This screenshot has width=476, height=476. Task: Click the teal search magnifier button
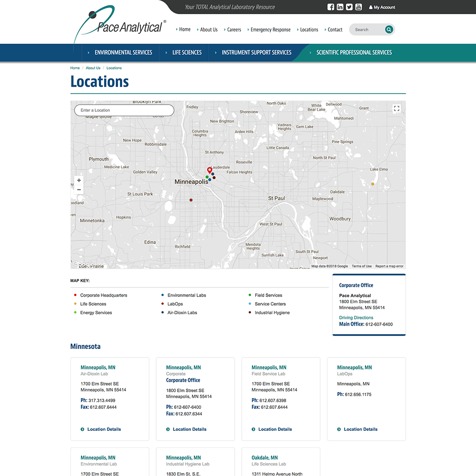point(388,30)
